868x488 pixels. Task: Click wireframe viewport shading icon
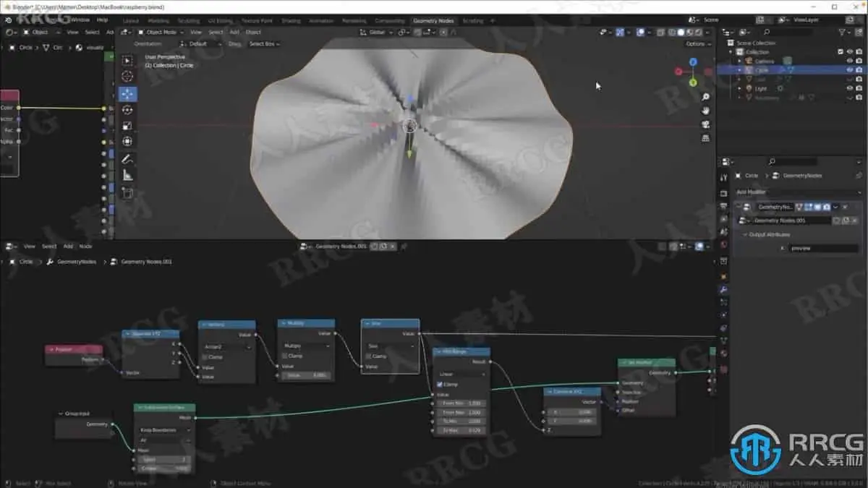[672, 33]
